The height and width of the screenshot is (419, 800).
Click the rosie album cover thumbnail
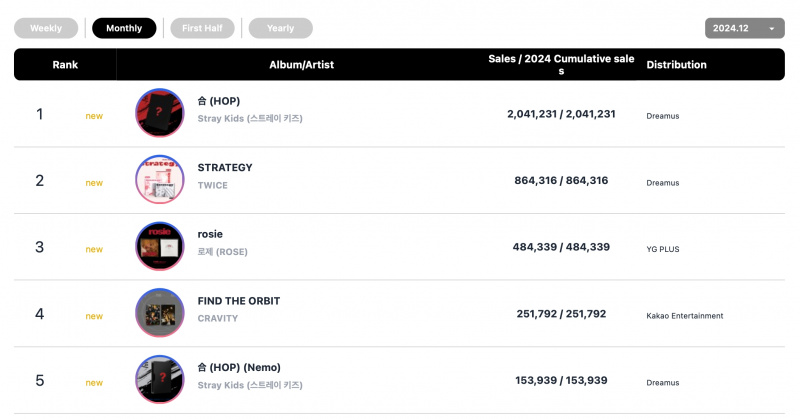(x=160, y=246)
